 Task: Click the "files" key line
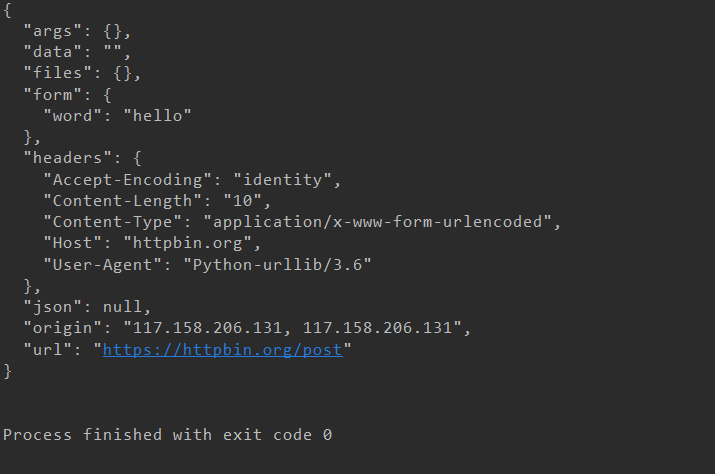[x=82, y=73]
